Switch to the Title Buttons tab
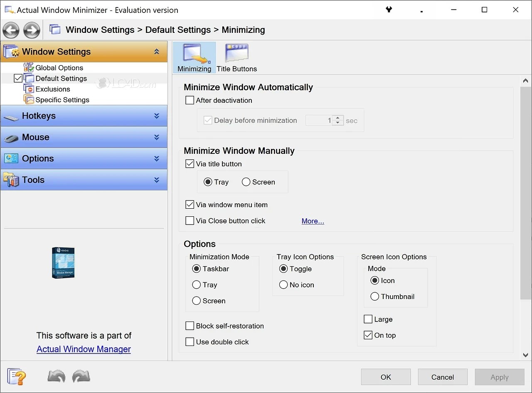Screen dimensions: 532x393 click(x=236, y=57)
